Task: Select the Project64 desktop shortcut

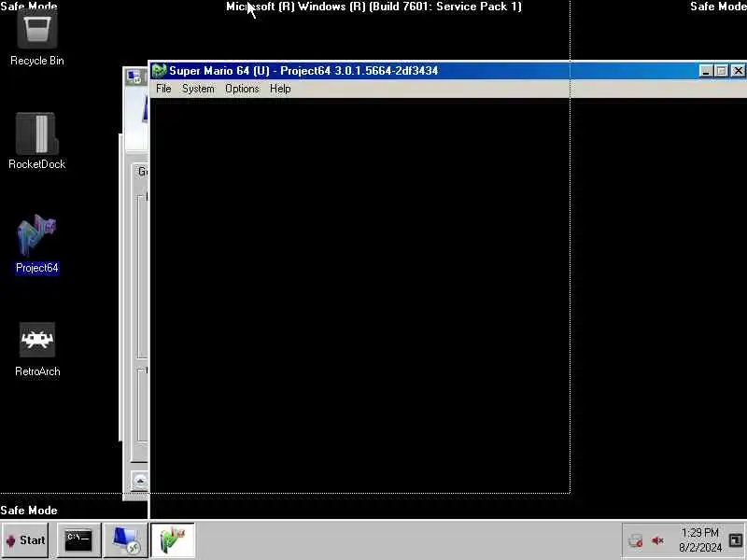Action: click(37, 244)
